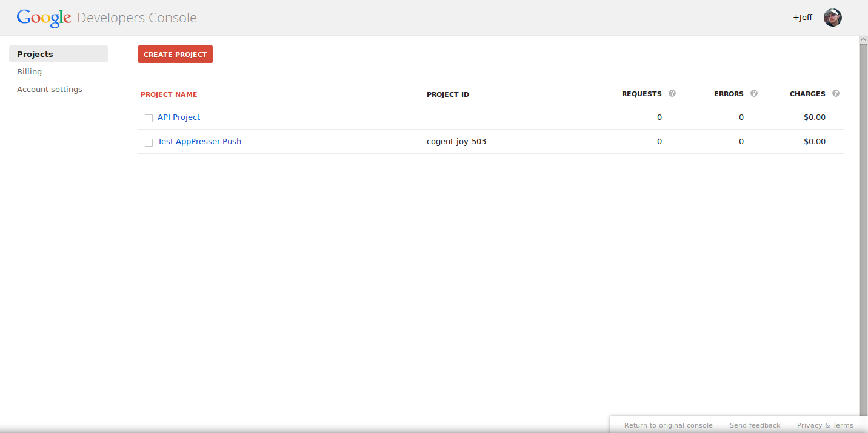
Task: Click Developers Console title text
Action: point(137,18)
